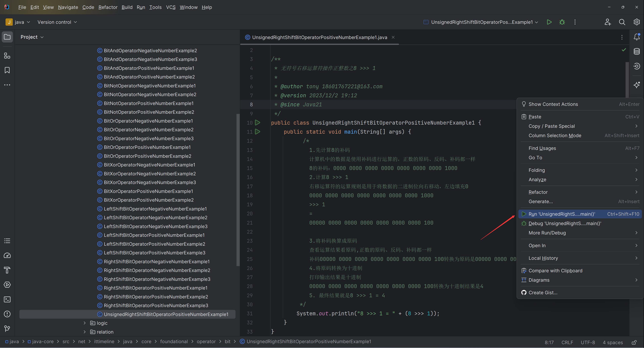
Task: Expand the relation folder
Action: click(84, 332)
